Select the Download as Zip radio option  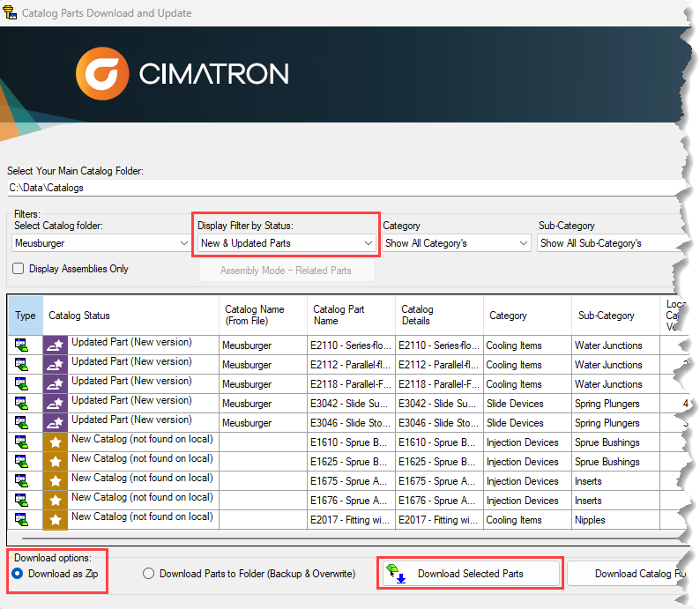(x=17, y=574)
